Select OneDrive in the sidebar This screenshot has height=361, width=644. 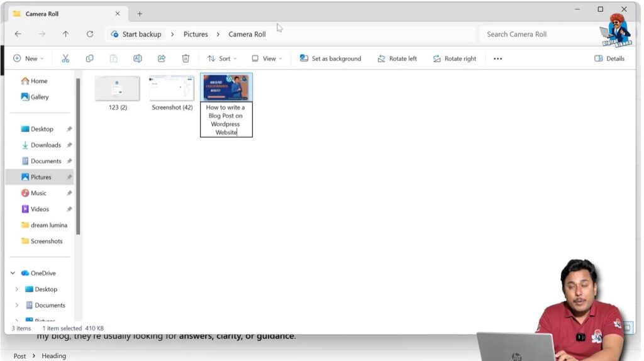38,273
